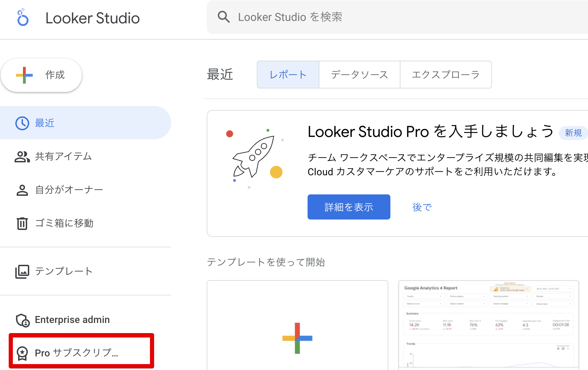588x370 pixels.
Task: Select the clock icon beside 最近
Action: pyautogui.click(x=22, y=123)
